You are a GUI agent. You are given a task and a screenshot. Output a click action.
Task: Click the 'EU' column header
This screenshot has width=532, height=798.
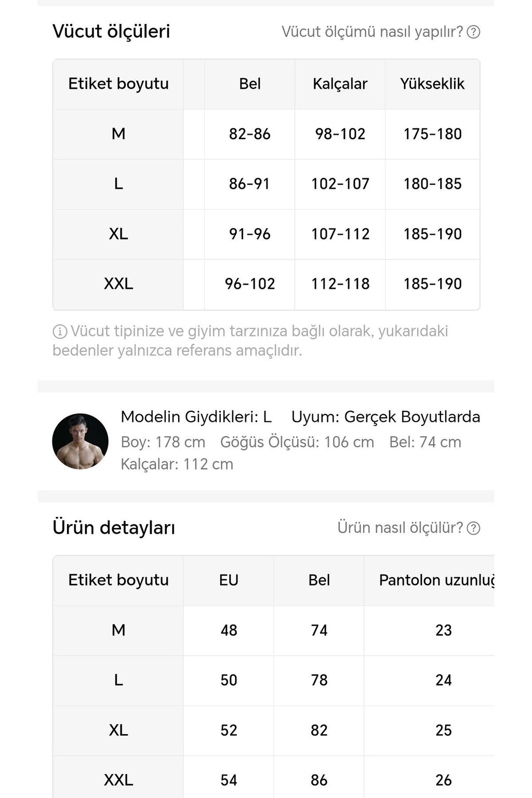click(x=228, y=580)
